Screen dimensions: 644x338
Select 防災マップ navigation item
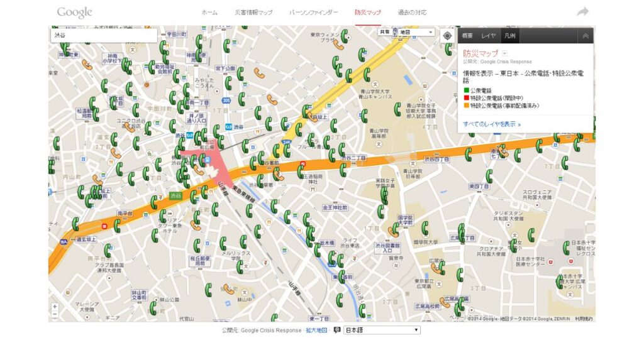point(368,13)
